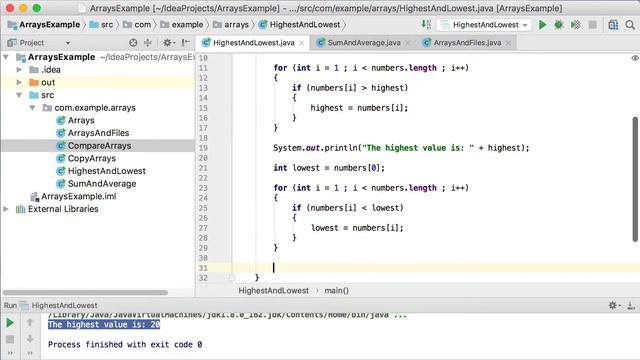Click down the stack trace arrow
This screenshot has height=360, width=640.
click(x=30, y=339)
